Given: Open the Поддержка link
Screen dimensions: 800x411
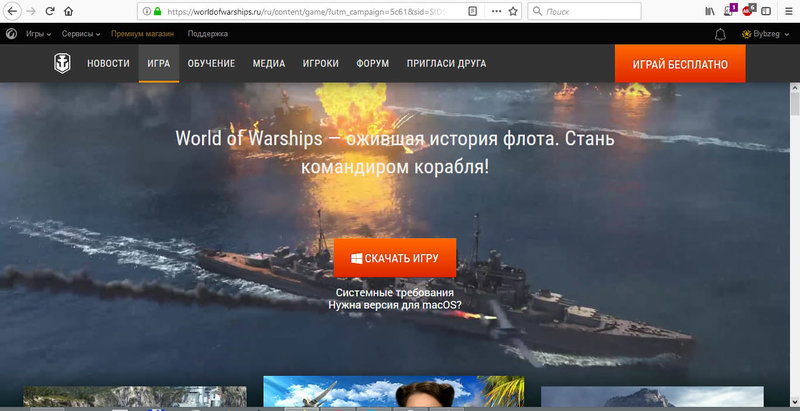Looking at the screenshot, I should click(208, 34).
